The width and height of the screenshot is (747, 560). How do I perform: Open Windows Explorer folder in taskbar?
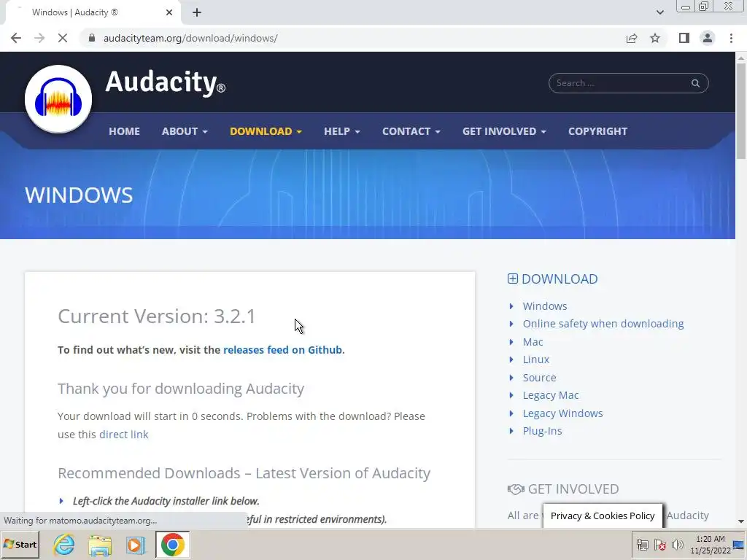point(99,544)
